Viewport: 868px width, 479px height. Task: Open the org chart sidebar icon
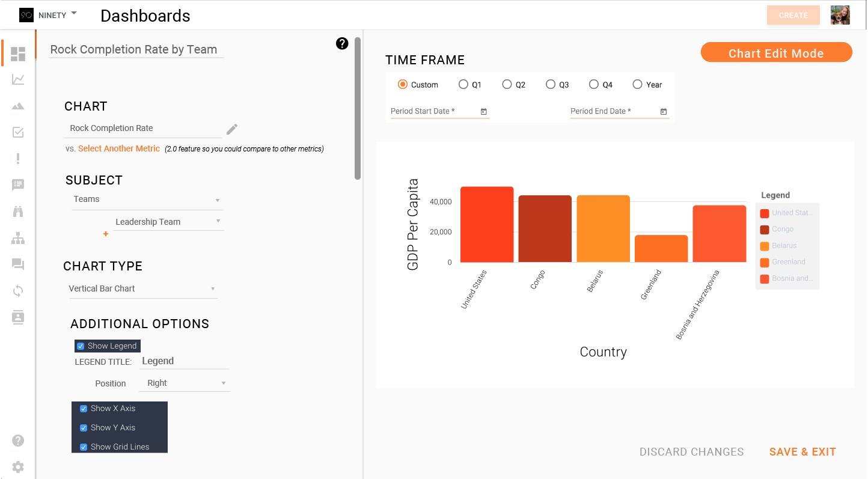coord(18,239)
